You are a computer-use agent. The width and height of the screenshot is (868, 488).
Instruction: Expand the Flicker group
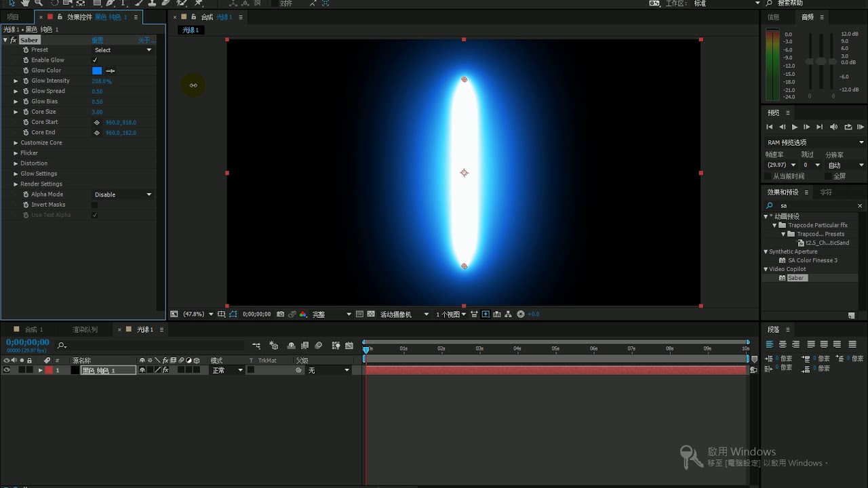pos(16,153)
